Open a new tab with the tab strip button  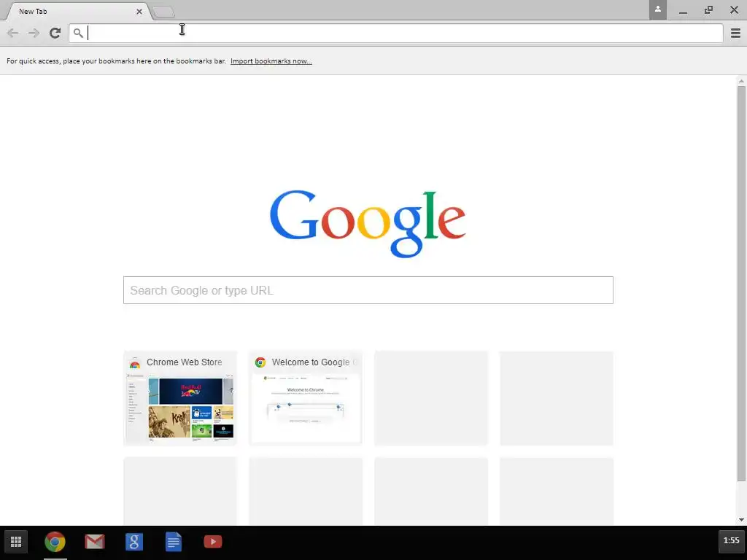163,12
